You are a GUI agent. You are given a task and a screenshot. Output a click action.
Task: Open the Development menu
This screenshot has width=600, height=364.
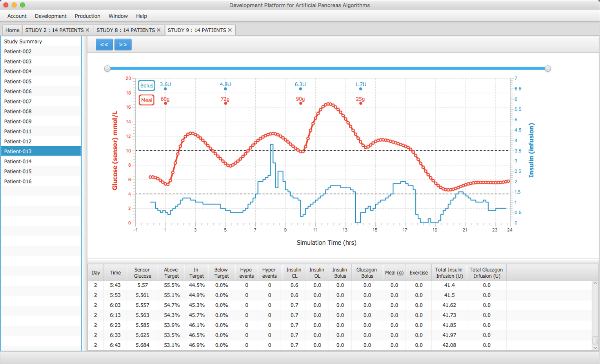51,16
